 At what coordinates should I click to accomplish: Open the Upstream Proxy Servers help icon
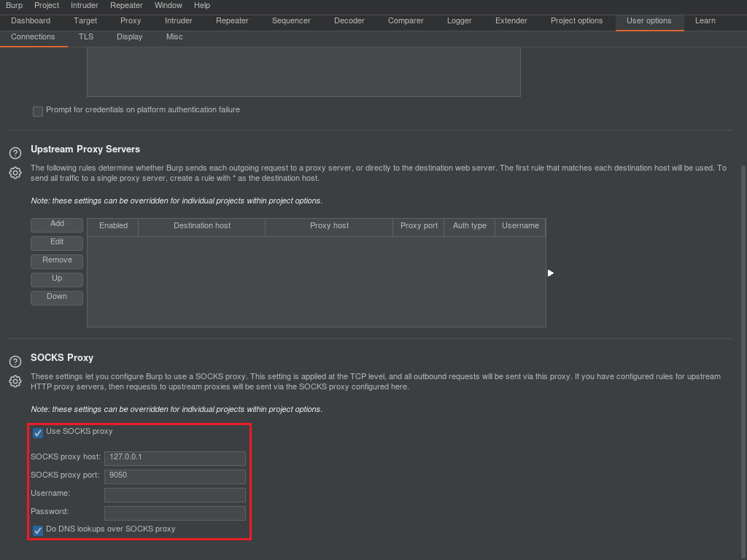coord(15,153)
